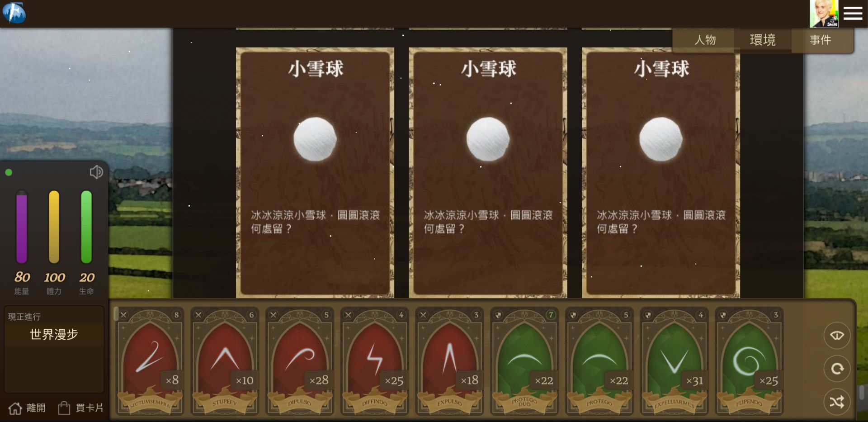The width and height of the screenshot is (868, 422).
Task: Choose the Diffindo lightning spell card
Action: click(x=375, y=361)
